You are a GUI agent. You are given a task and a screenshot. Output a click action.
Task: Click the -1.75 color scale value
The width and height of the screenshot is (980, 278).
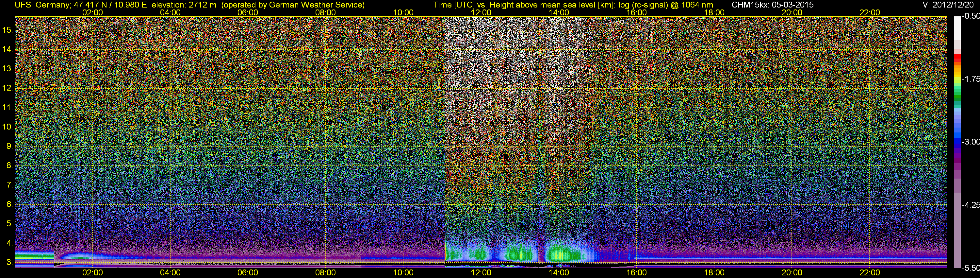[x=971, y=79]
